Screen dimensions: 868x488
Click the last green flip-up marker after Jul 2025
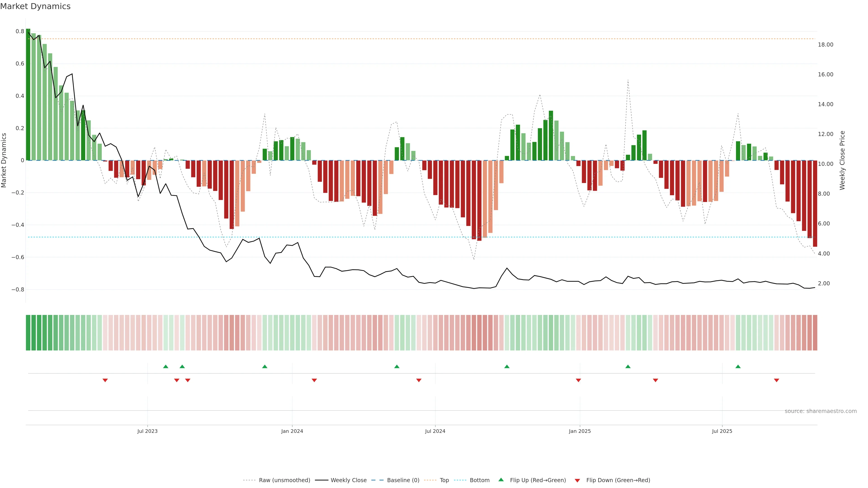click(x=738, y=366)
